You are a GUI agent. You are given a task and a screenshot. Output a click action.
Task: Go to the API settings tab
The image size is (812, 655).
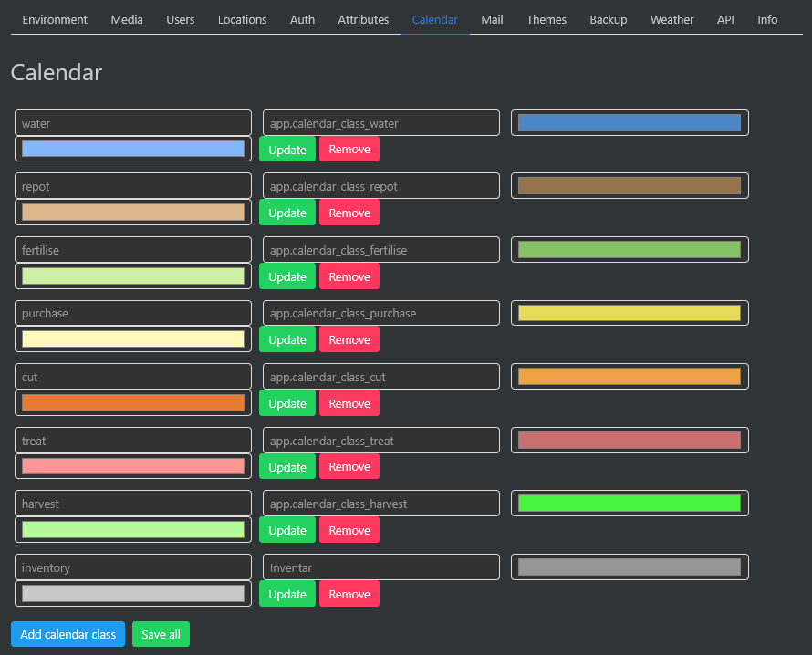(x=724, y=19)
